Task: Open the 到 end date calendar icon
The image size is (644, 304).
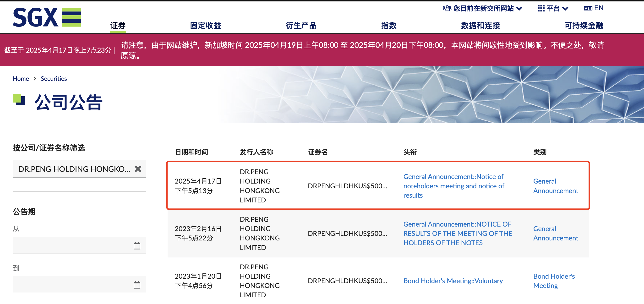Action: coord(137,285)
